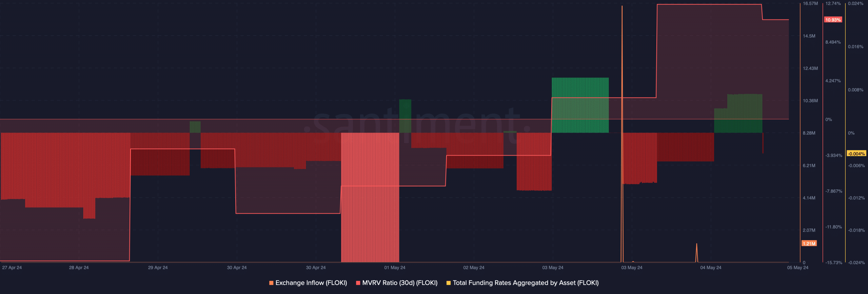Select the -0.004% funding rate value badge
868x294 pixels.
856,154
